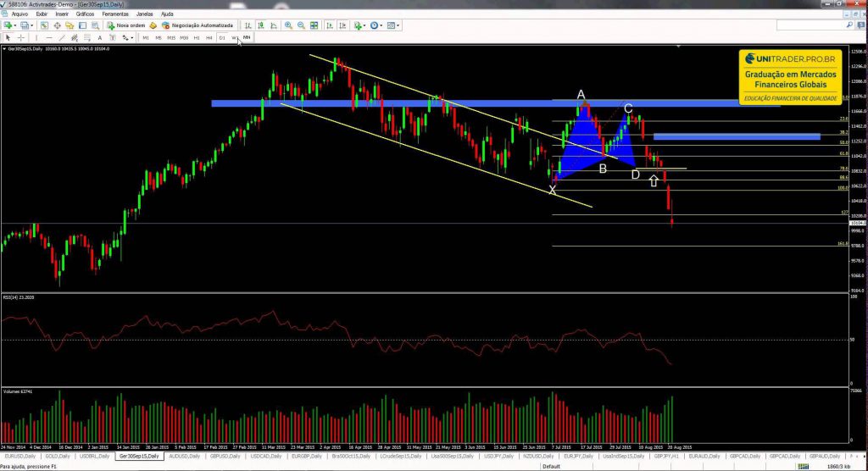Open the chart templates icon
This screenshot has width=868, height=471.
[391, 25]
